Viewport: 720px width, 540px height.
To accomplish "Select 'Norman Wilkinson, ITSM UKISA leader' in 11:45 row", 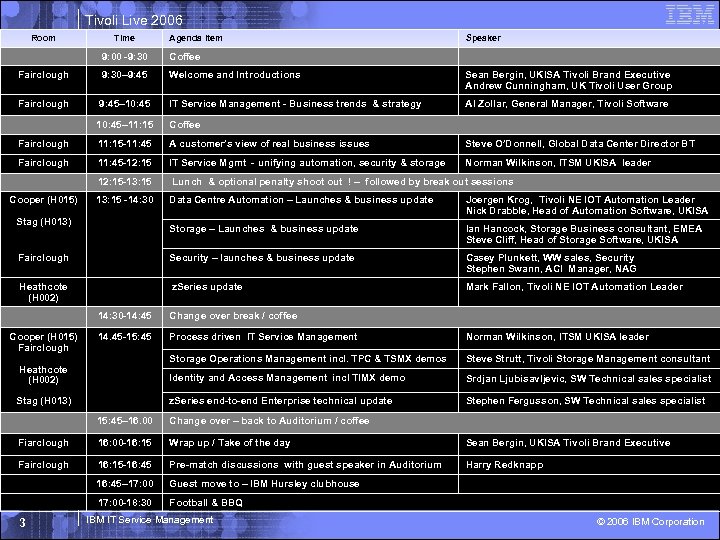I will (558, 163).
